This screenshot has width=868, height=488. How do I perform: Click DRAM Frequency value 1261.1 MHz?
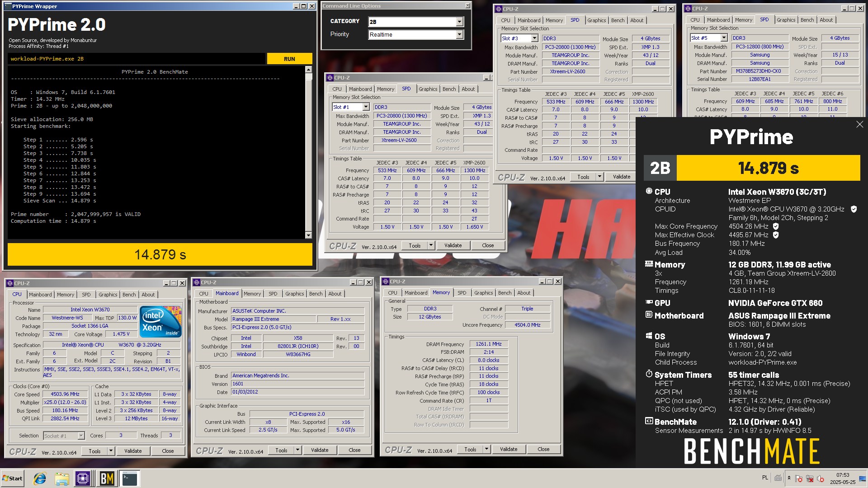(489, 344)
